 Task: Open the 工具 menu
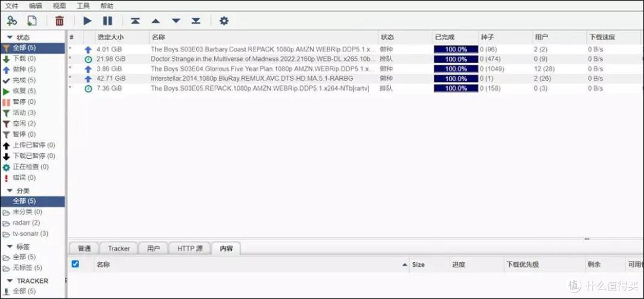tap(83, 6)
